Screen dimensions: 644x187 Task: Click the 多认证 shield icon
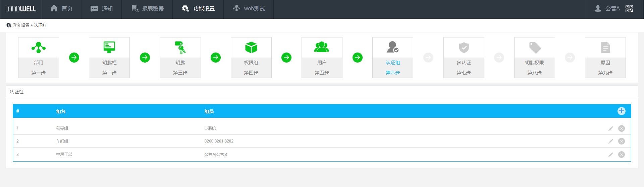(464, 48)
